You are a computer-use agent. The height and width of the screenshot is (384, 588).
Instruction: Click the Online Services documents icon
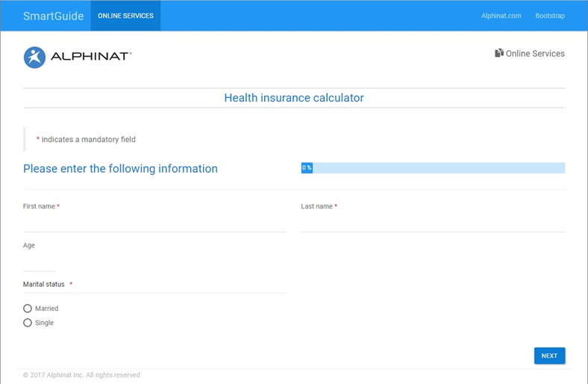click(x=499, y=53)
